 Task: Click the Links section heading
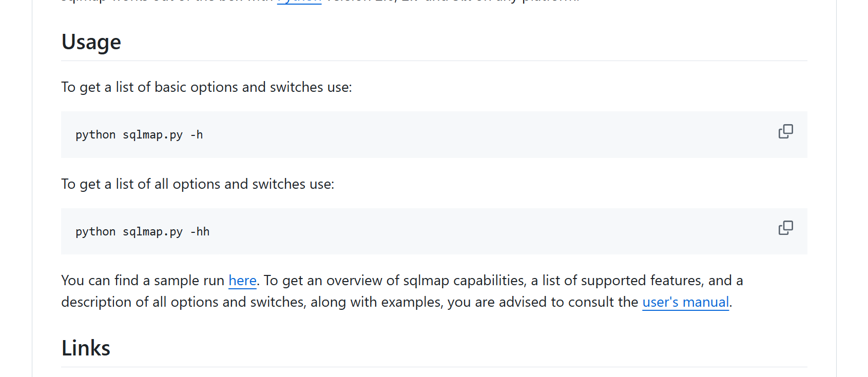pos(85,348)
